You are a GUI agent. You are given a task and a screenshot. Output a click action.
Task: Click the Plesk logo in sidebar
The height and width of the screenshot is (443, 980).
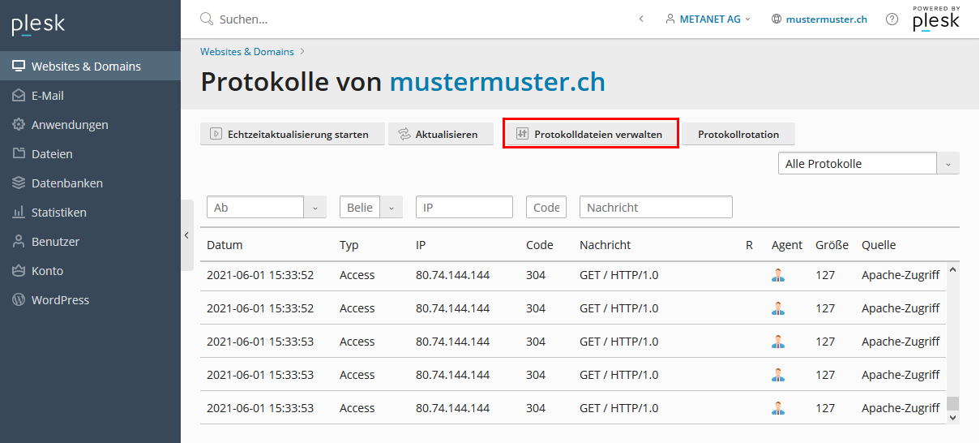[38, 25]
